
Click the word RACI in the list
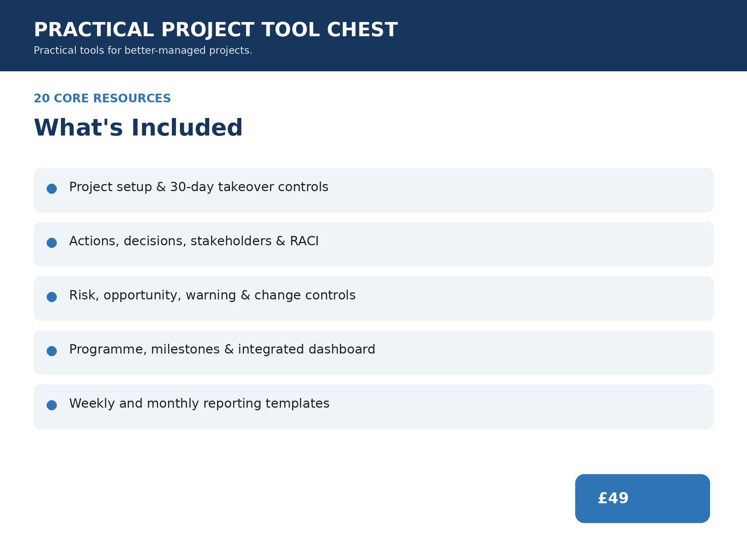click(304, 241)
